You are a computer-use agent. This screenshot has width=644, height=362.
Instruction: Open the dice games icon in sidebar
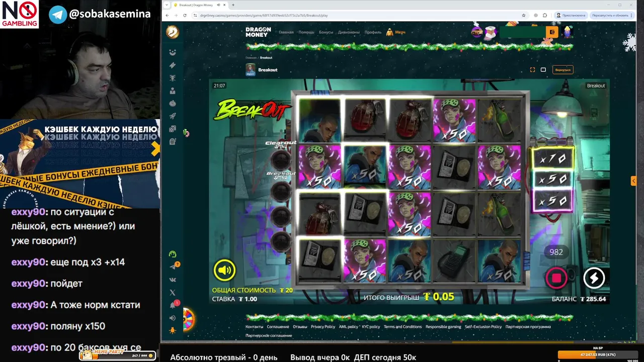(x=173, y=129)
